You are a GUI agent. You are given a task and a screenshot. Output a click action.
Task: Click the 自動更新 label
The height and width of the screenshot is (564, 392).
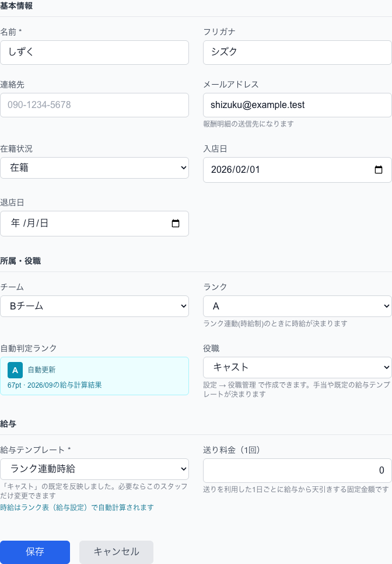[41, 370]
